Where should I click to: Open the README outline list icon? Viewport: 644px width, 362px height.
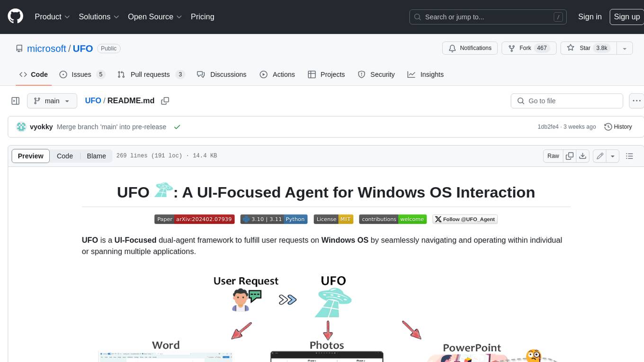pyautogui.click(x=629, y=156)
